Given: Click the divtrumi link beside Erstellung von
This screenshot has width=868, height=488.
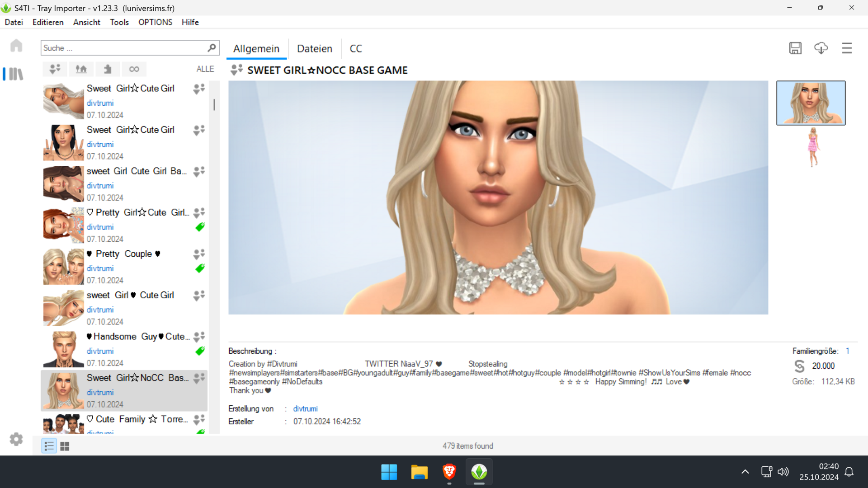Looking at the screenshot, I should point(306,408).
